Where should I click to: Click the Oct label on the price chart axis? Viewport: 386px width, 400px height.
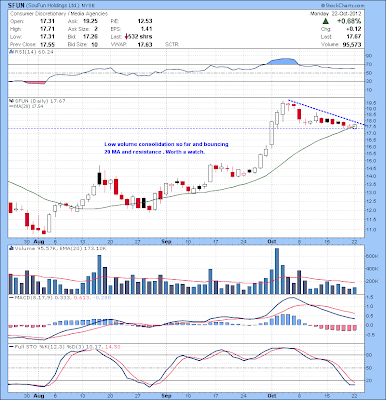click(272, 241)
